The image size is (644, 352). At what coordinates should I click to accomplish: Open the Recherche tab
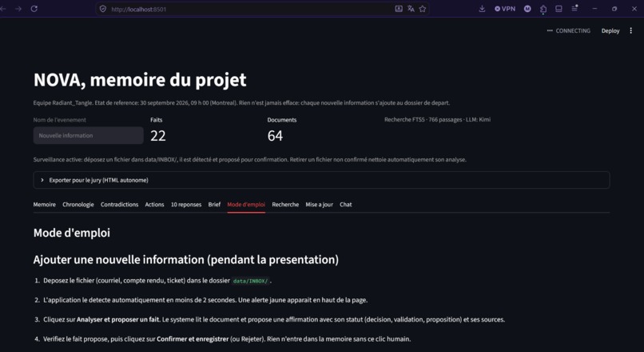pyautogui.click(x=285, y=204)
